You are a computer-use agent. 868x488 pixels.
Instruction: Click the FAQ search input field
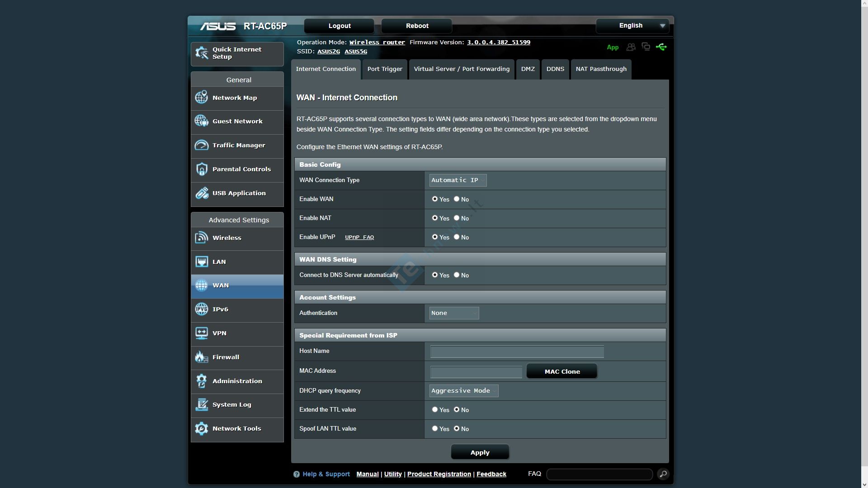click(599, 474)
